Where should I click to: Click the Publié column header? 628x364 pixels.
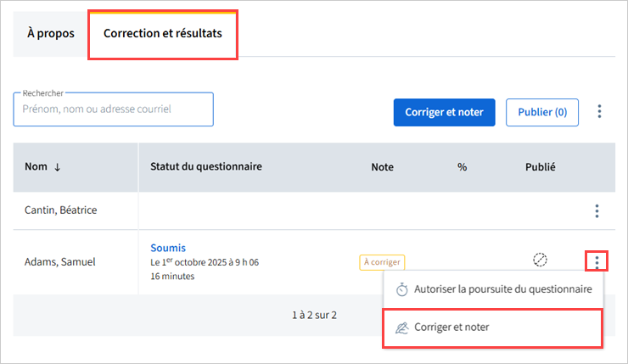coord(540,167)
